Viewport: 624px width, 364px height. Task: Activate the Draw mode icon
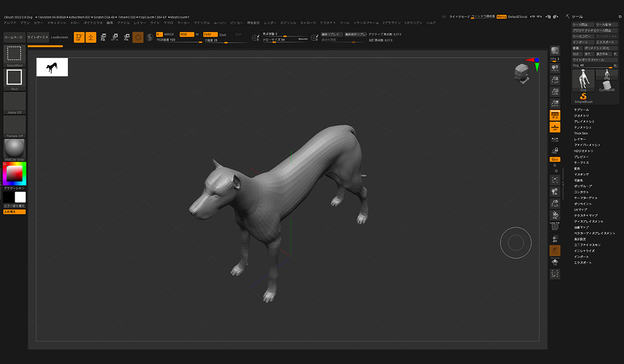pyautogui.click(x=91, y=37)
